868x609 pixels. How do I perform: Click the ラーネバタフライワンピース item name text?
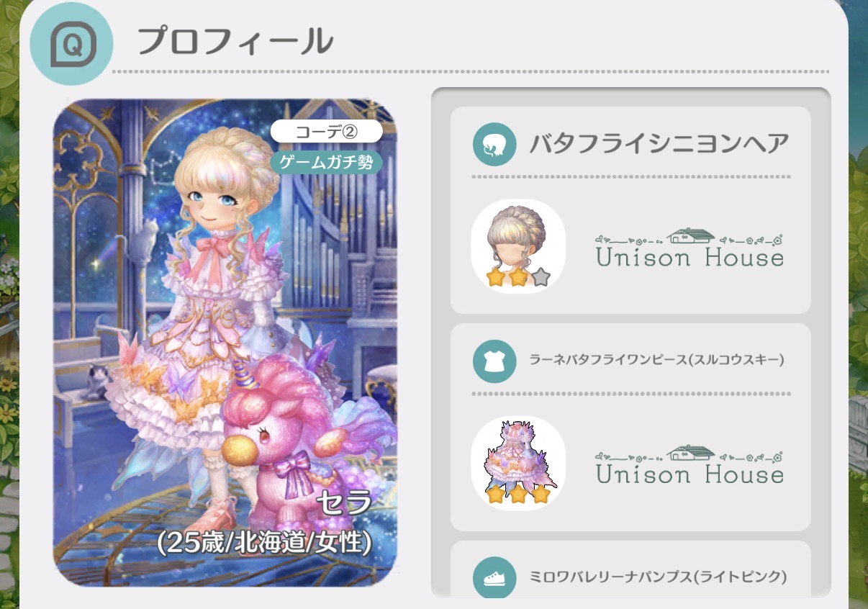tap(656, 360)
